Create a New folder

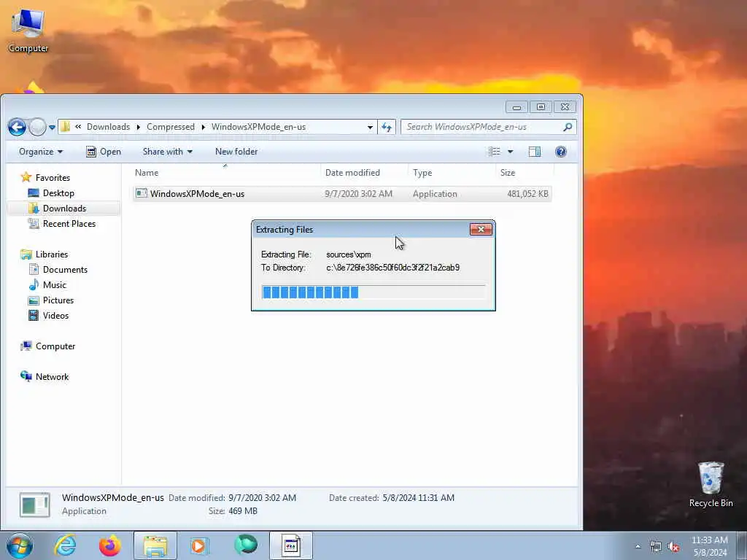pyautogui.click(x=236, y=152)
